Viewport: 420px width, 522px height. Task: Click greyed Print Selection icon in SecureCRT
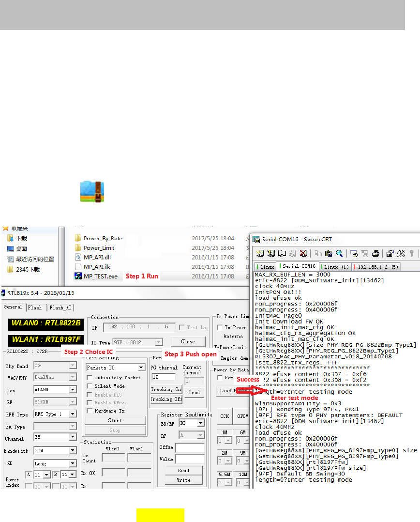pyautogui.click(x=365, y=253)
